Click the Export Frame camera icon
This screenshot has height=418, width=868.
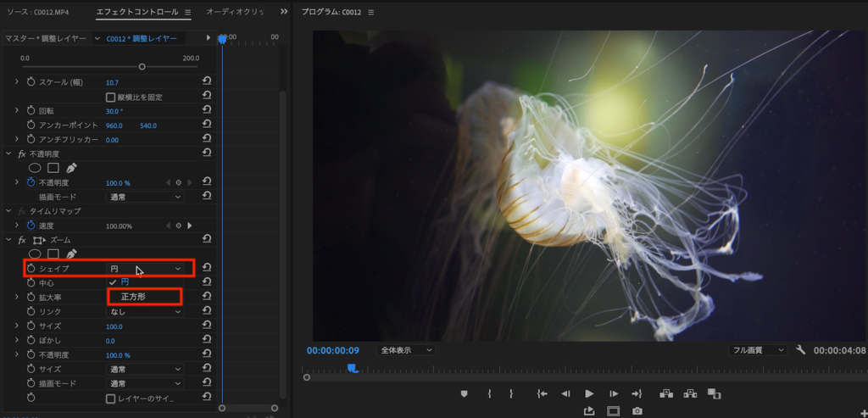tap(637, 411)
